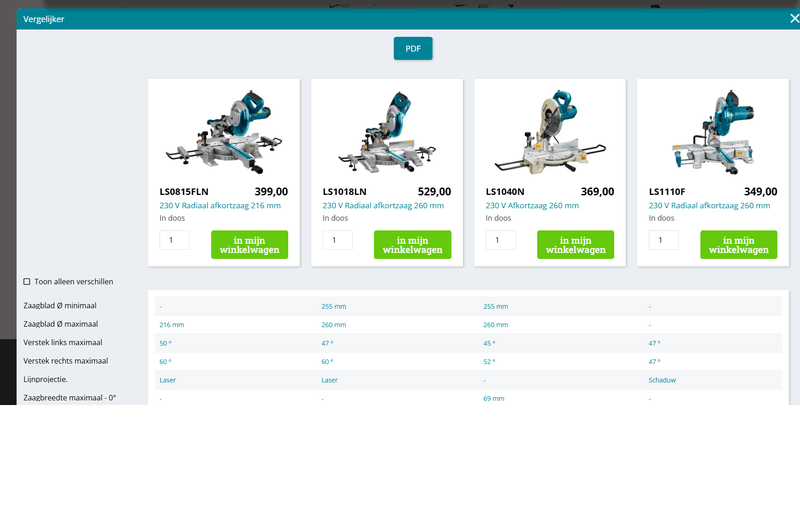Click the '255 mm' value for LS1018LN
This screenshot has height=517, width=800.
334,306
